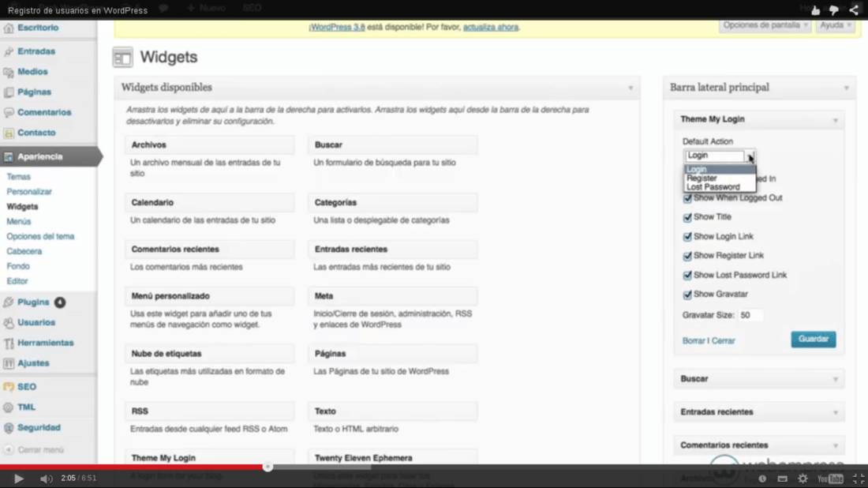868x488 pixels.
Task: Toggle theater mode player icon
Action: [782, 479]
